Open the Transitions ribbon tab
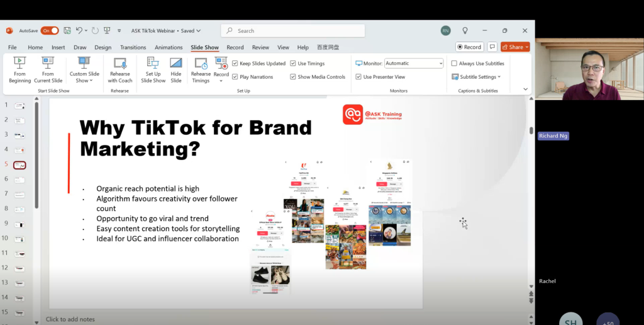 (x=133, y=47)
